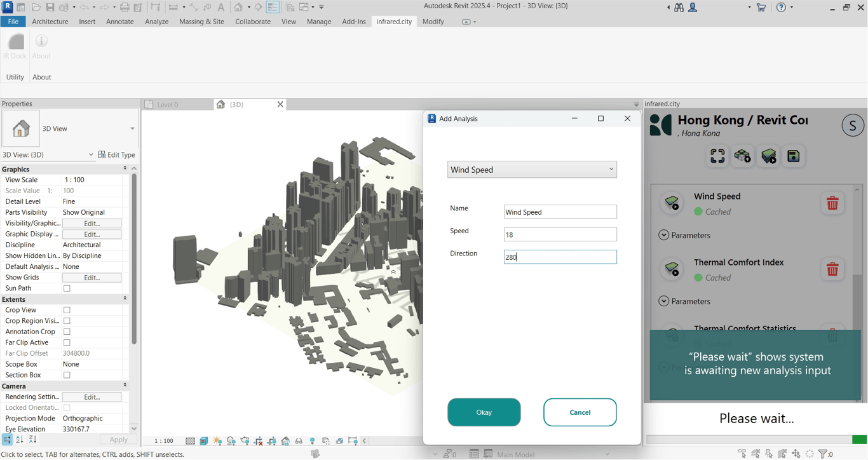Delete the Thermal Comfort Index analysis

click(x=832, y=269)
